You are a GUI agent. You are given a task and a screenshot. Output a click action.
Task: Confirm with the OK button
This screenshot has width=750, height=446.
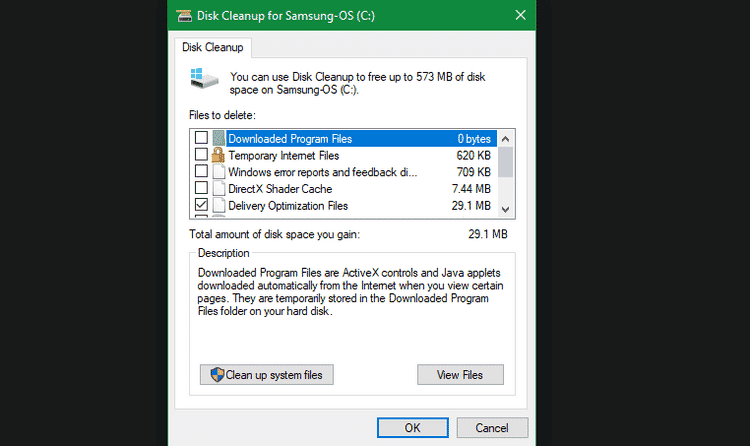[413, 427]
